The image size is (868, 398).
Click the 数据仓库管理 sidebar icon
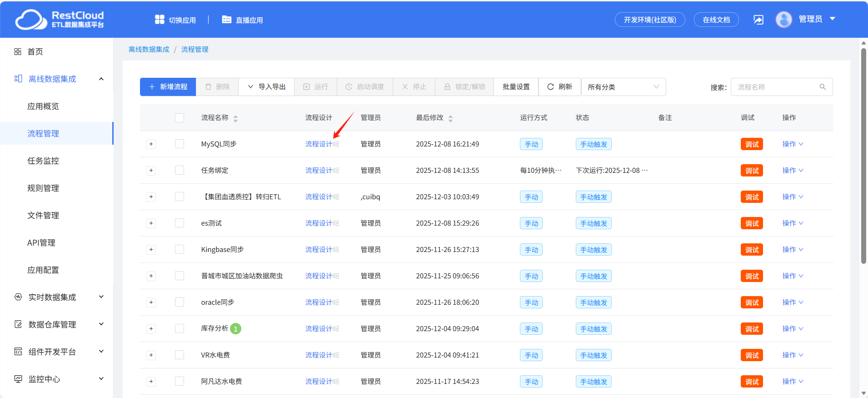point(18,324)
